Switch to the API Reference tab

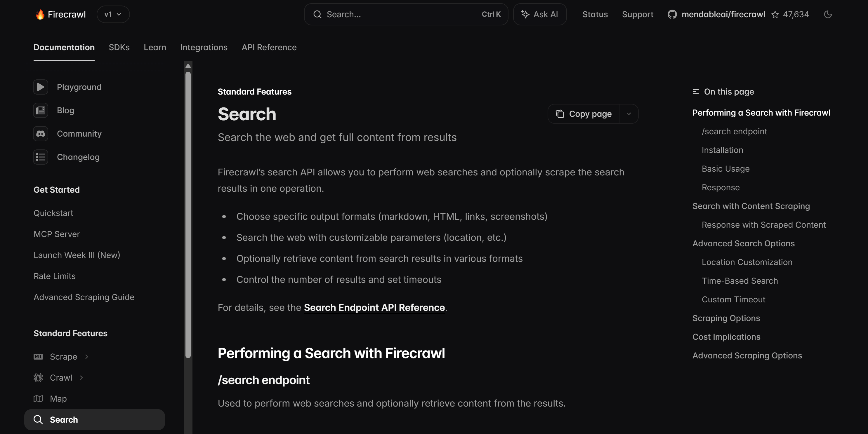(x=269, y=48)
